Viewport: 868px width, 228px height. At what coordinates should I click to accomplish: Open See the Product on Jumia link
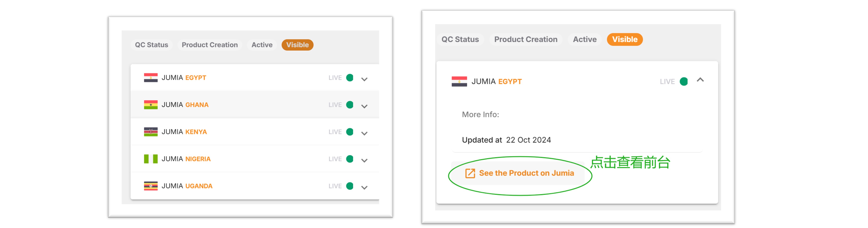[x=526, y=173]
